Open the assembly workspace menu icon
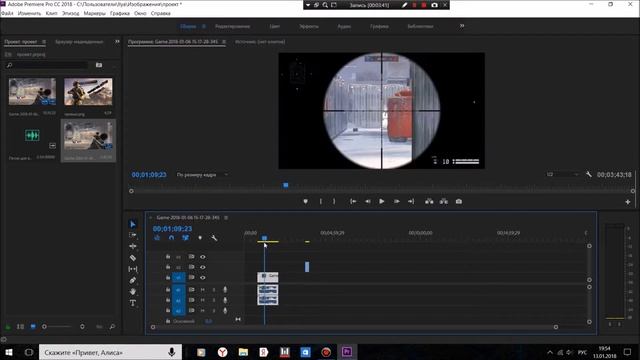This screenshot has height=360, width=640. (x=204, y=26)
